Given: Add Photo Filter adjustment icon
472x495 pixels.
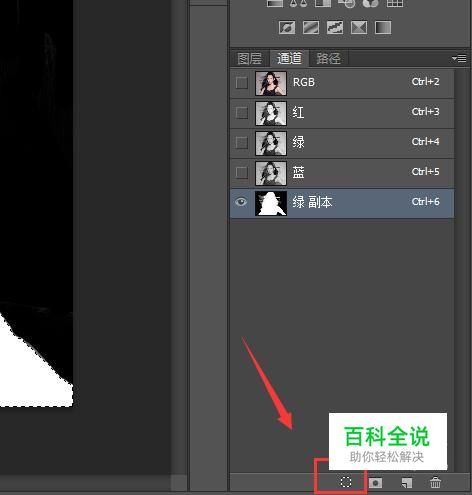Looking at the screenshot, I should 347,3.
